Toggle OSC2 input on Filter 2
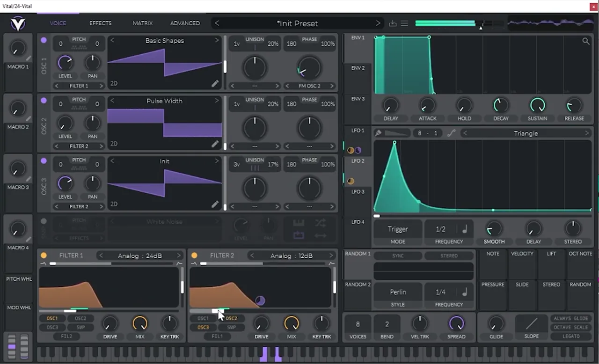The image size is (599, 364). coord(232,319)
